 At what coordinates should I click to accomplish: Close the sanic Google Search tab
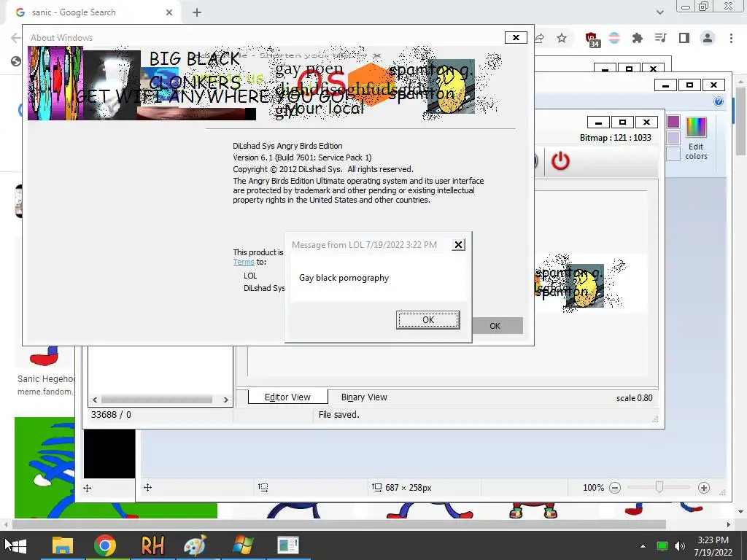tap(169, 12)
